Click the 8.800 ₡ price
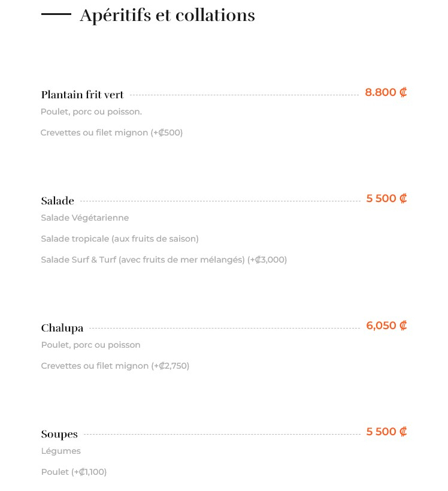Screen dimensions: 448x491 tap(386, 92)
